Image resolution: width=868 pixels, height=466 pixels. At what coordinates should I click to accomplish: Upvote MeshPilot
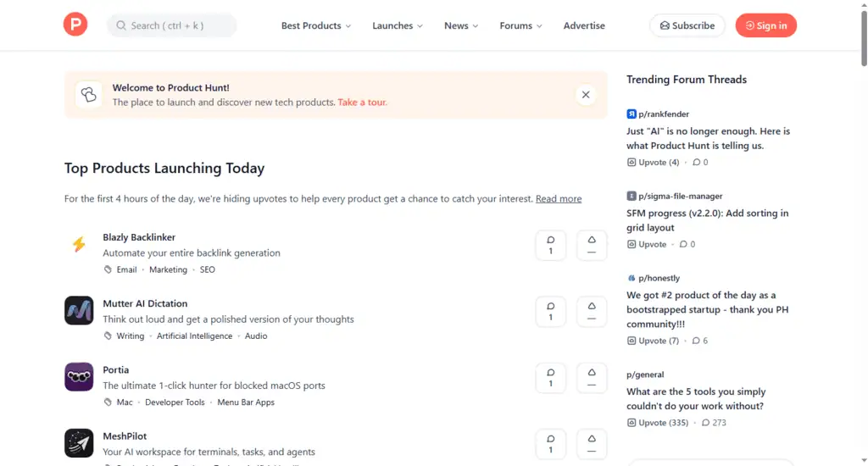[592, 445]
